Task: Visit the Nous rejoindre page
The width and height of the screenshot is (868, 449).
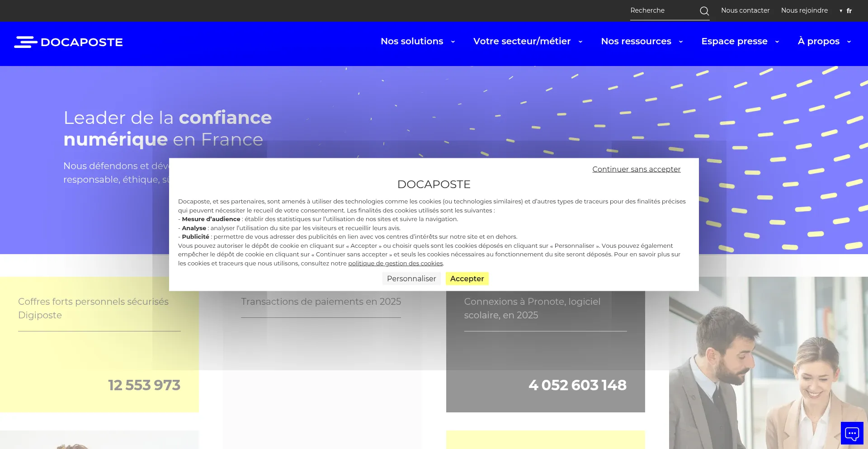Action: click(804, 10)
